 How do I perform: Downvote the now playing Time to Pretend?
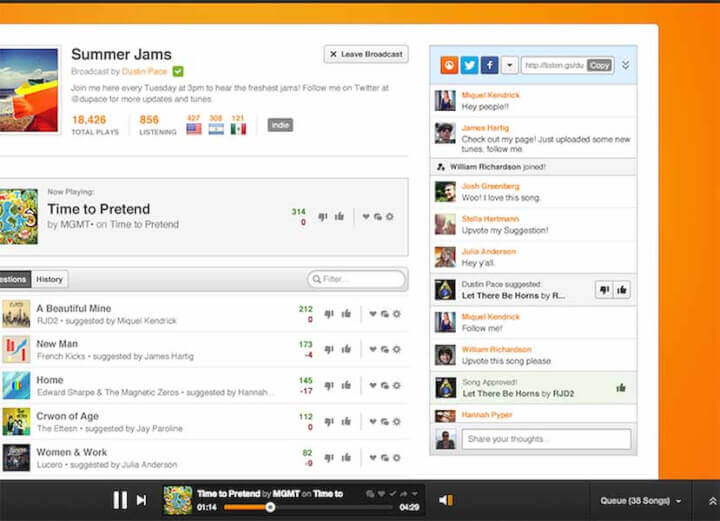click(x=323, y=216)
